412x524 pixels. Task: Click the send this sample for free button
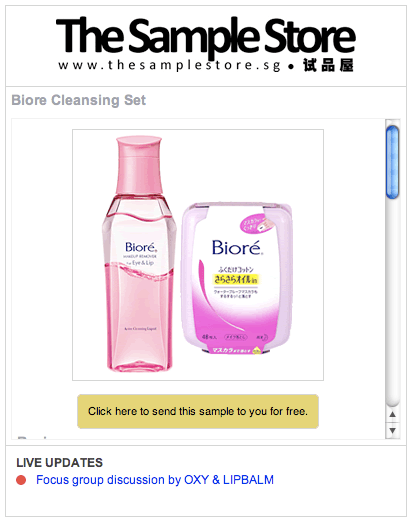(x=198, y=411)
